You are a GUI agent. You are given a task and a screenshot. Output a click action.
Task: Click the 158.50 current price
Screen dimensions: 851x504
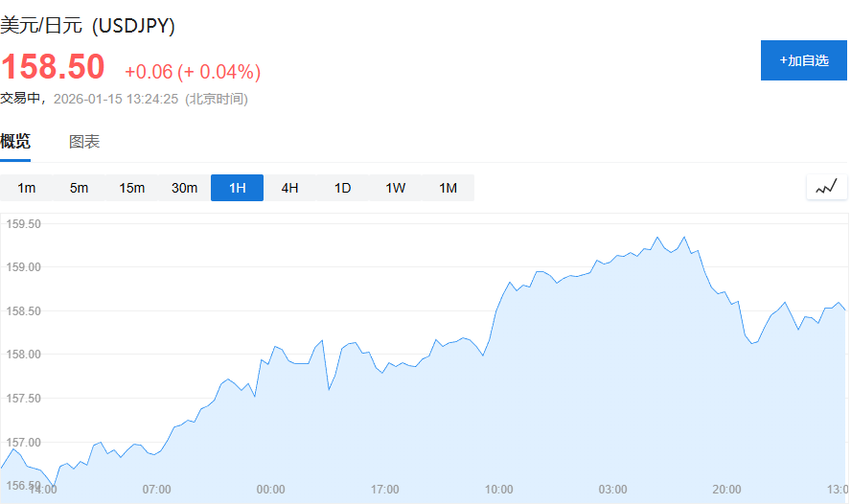click(53, 67)
